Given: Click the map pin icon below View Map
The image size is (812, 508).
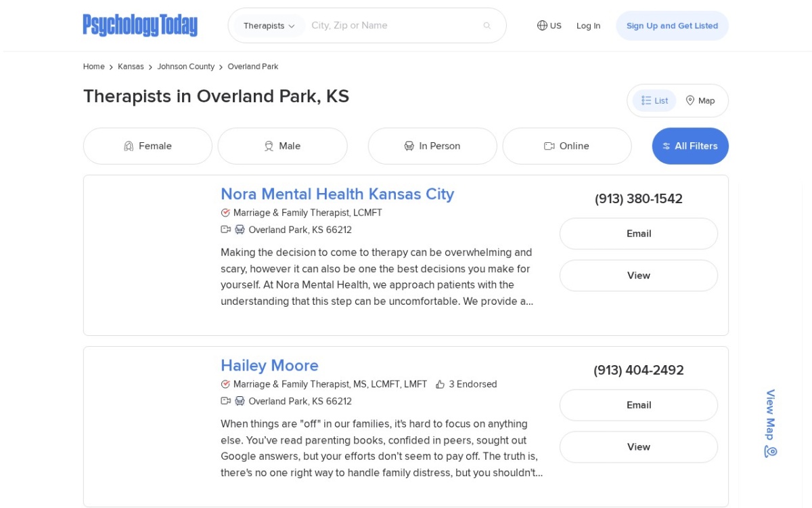Looking at the screenshot, I should pos(771,451).
